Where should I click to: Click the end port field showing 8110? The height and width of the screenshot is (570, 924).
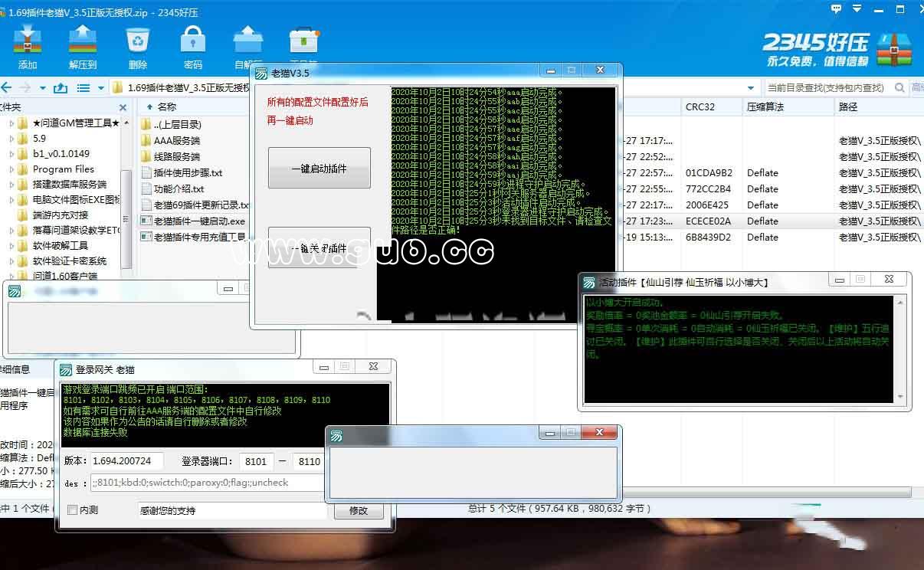pyautogui.click(x=310, y=461)
